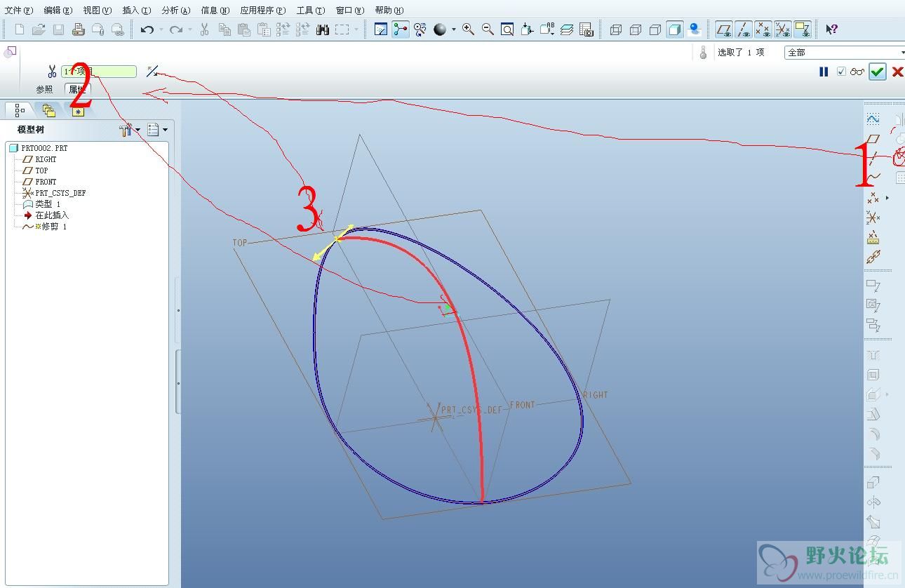This screenshot has width=905, height=588.
Task: Expand the redo history dropdown arrow
Action: coord(190,29)
